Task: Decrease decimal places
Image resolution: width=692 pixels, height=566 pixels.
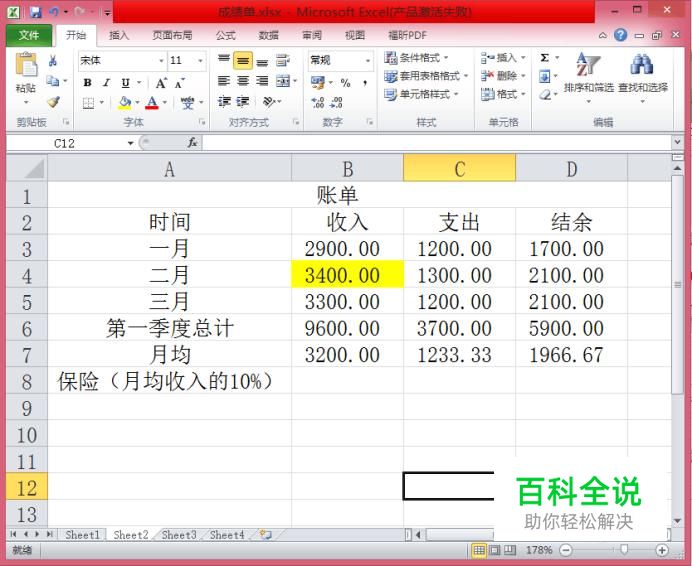Action: [336, 103]
